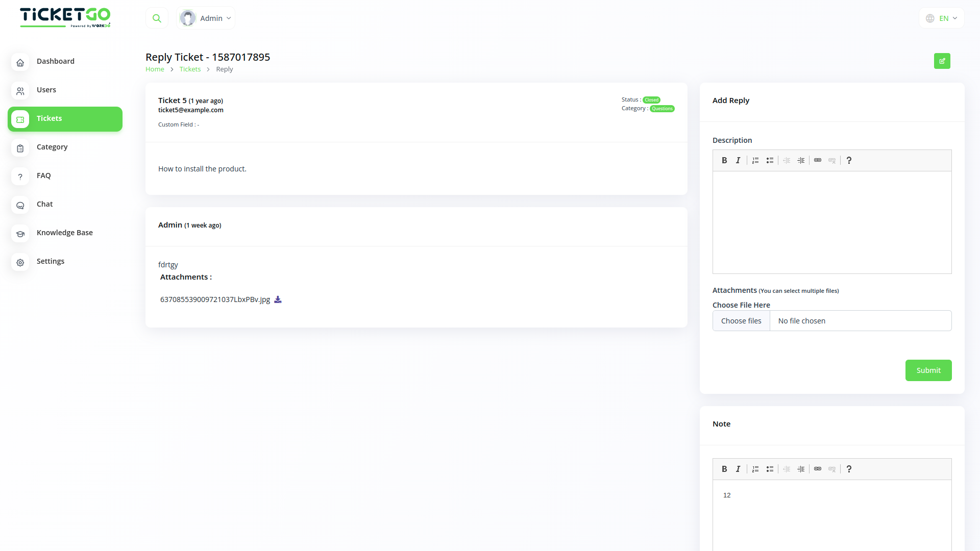Go to Settings in sidebar
The height and width of the screenshot is (551, 980).
click(50, 261)
